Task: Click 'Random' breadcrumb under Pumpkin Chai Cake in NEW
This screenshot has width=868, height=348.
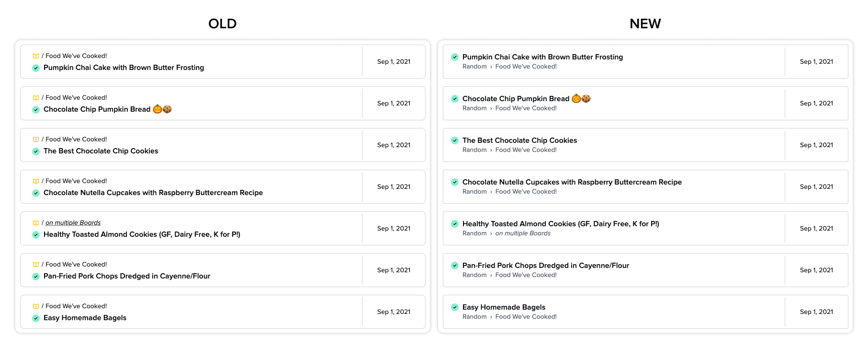Action: (474, 67)
